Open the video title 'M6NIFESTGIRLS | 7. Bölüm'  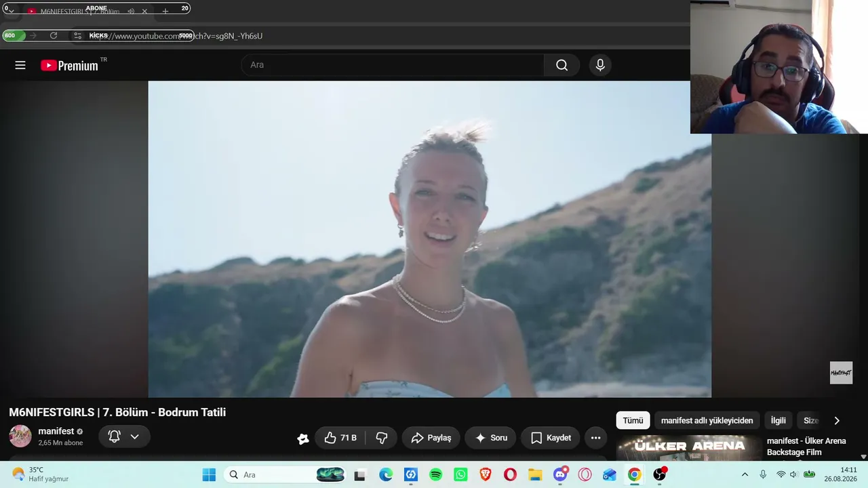(117, 412)
